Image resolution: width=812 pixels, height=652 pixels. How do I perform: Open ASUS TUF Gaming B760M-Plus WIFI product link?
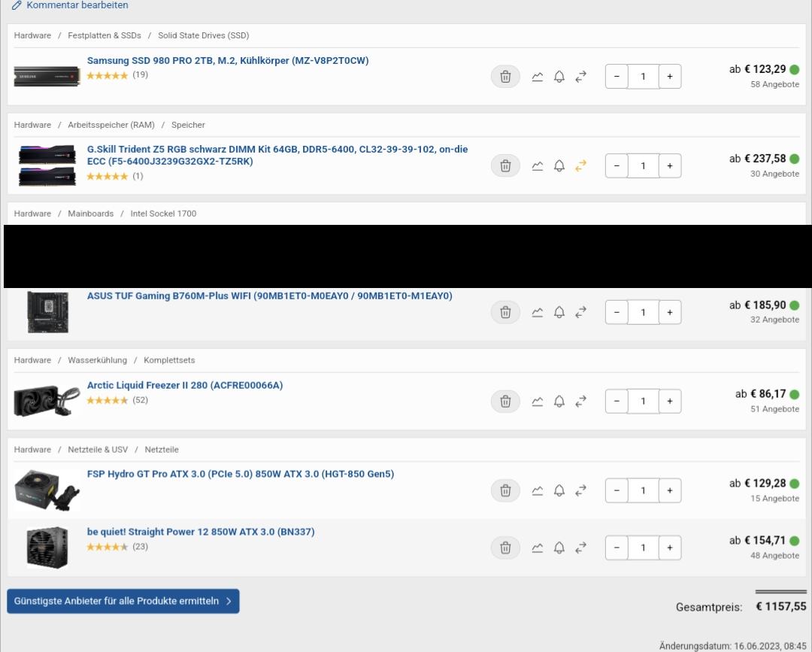(270, 296)
